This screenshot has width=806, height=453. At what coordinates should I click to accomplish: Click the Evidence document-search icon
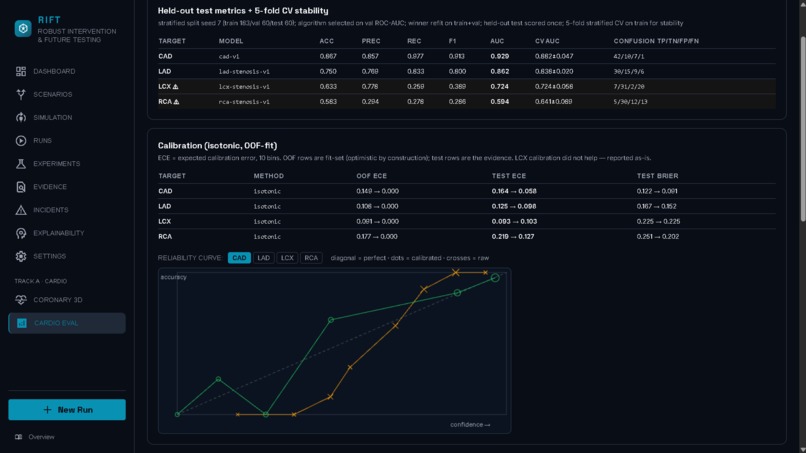tap(21, 187)
